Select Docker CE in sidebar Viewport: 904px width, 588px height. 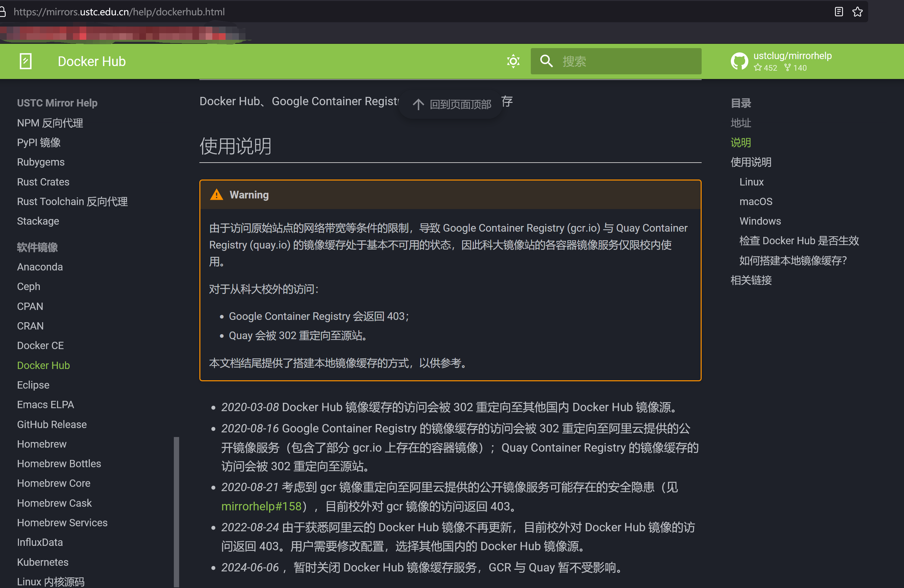point(40,345)
